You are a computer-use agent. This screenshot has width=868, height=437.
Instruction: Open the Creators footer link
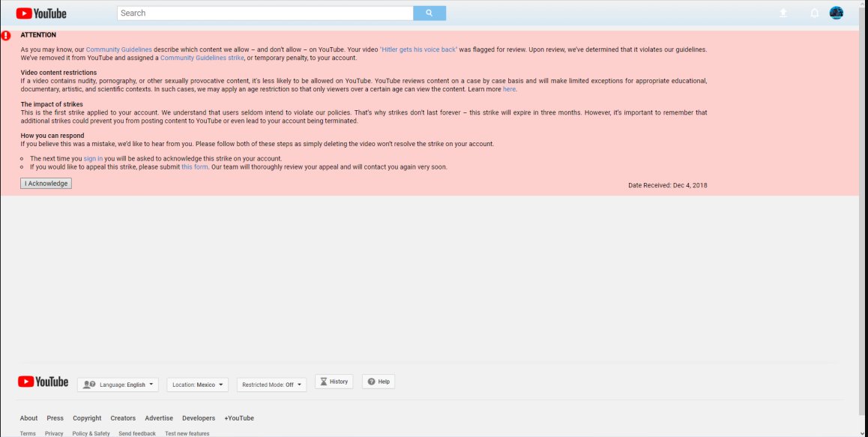pyautogui.click(x=123, y=418)
